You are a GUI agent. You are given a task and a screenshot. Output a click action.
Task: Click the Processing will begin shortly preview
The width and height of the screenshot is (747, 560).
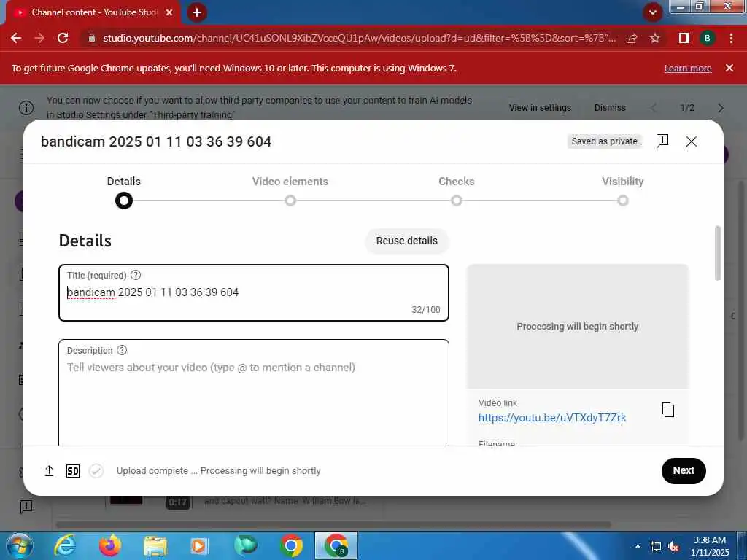point(578,327)
